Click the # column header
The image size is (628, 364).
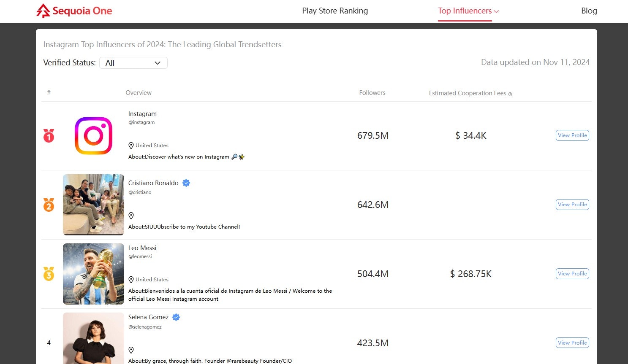pos(49,93)
